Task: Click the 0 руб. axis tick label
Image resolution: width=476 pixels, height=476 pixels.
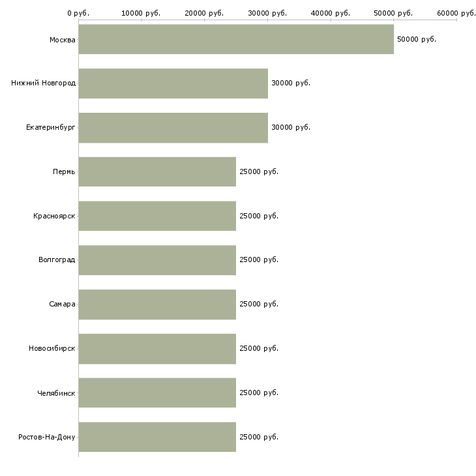Action: 78,13
